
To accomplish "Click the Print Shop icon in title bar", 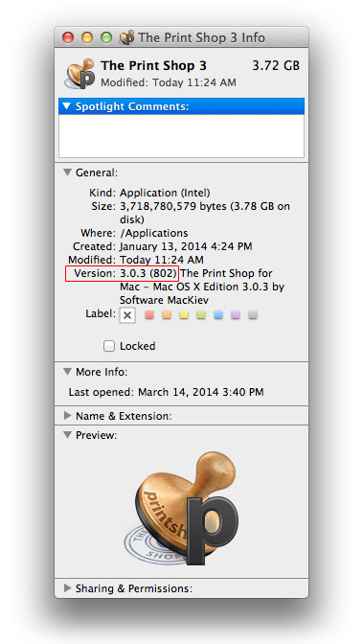I will (x=126, y=37).
